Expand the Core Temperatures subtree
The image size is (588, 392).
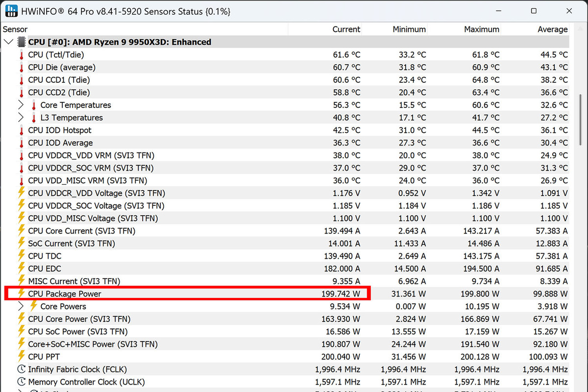pos(21,105)
